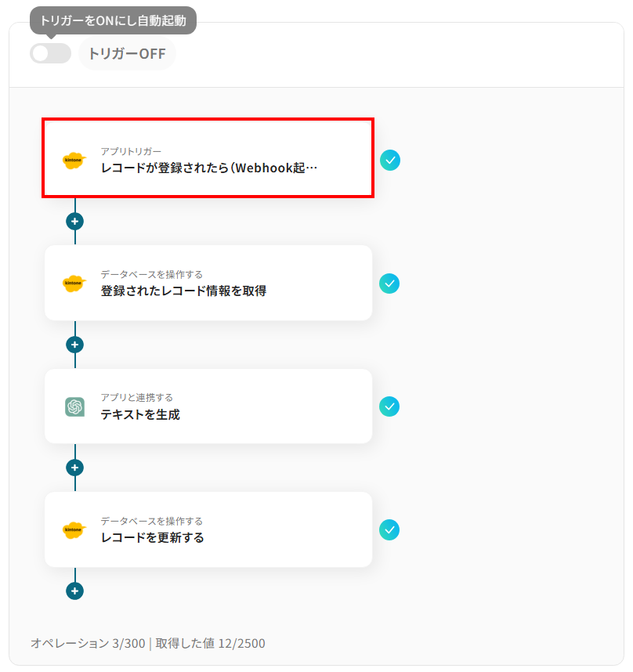Open the 登録されたレコード情報を取得 step

(208, 283)
